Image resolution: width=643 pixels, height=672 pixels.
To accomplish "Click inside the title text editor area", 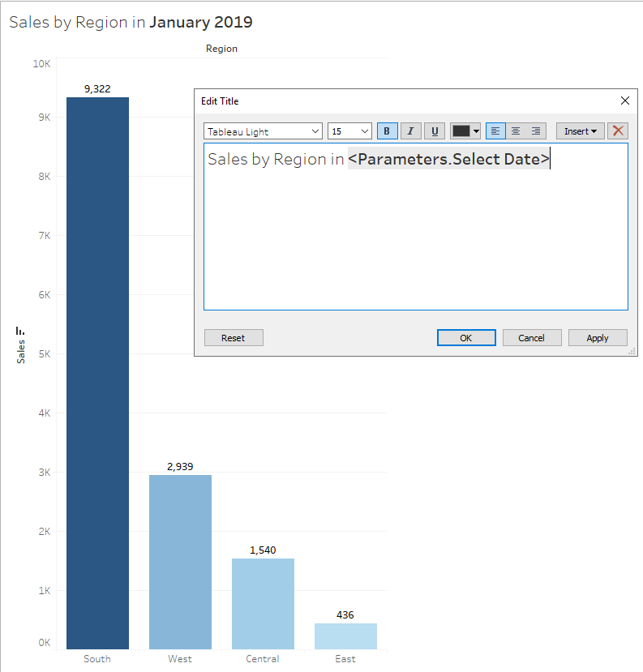I will [416, 227].
